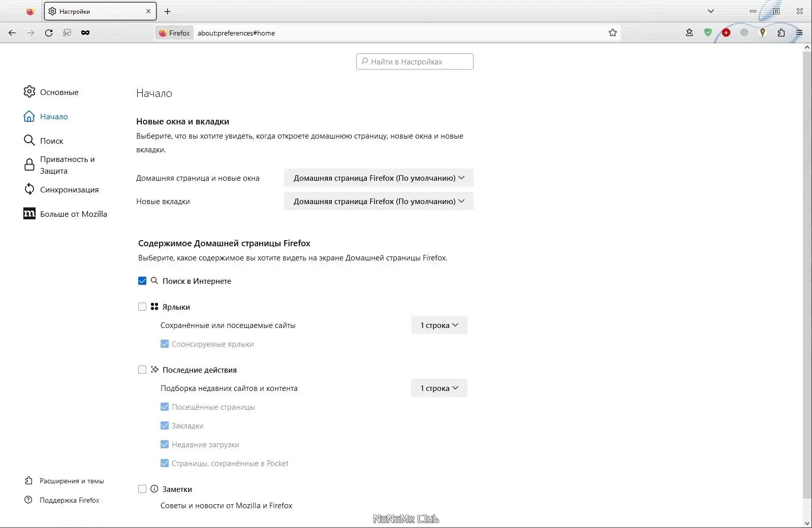
Task: Open the Новые вкладки dropdown
Action: pos(379,201)
